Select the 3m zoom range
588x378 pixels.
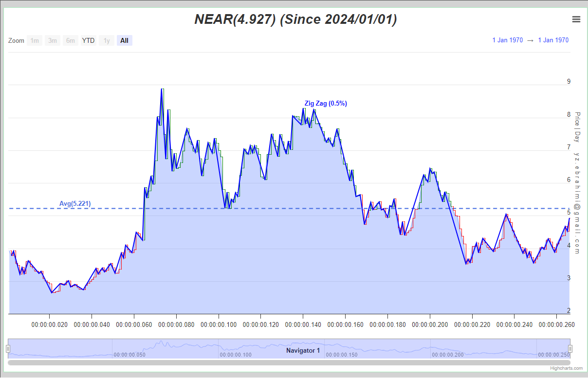53,40
